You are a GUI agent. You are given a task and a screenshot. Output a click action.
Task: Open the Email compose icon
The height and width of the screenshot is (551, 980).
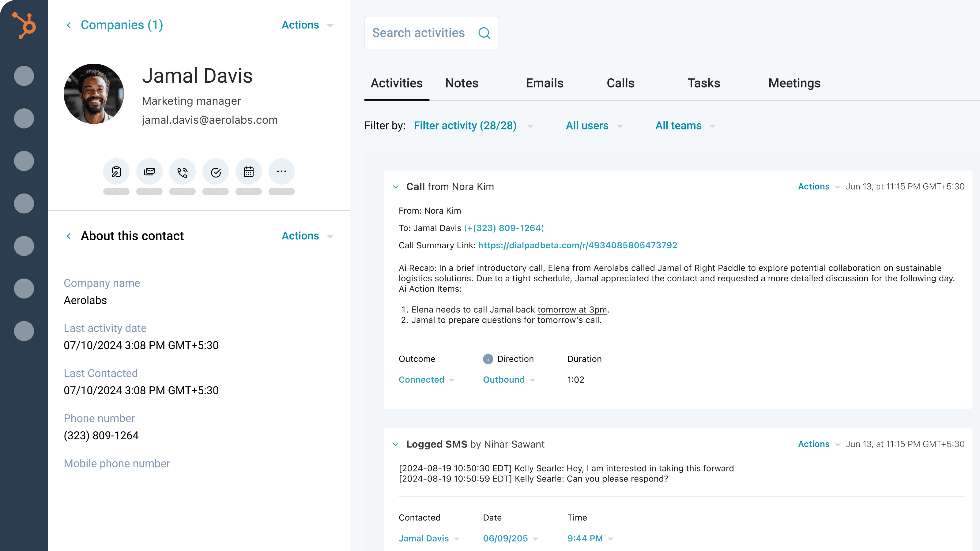pos(149,171)
